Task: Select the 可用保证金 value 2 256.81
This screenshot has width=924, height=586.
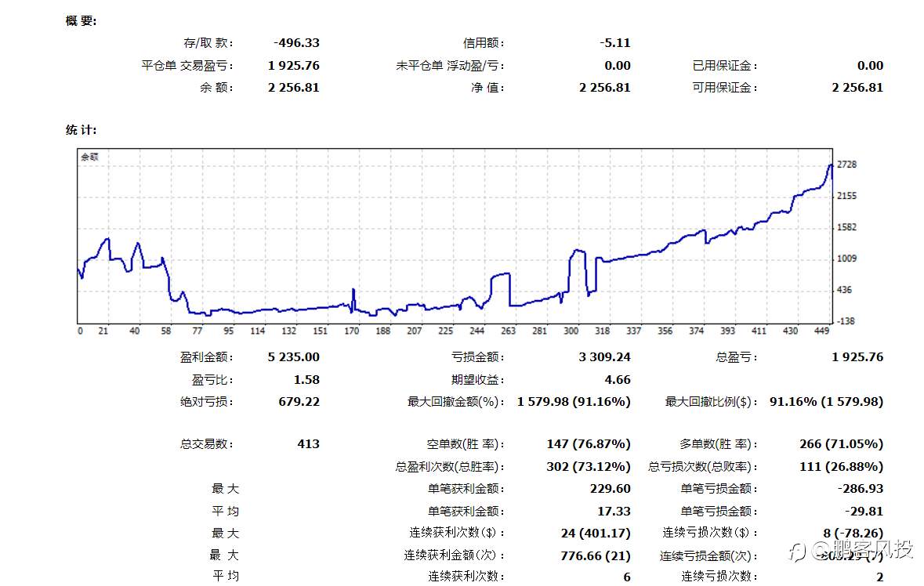Action: [x=857, y=88]
